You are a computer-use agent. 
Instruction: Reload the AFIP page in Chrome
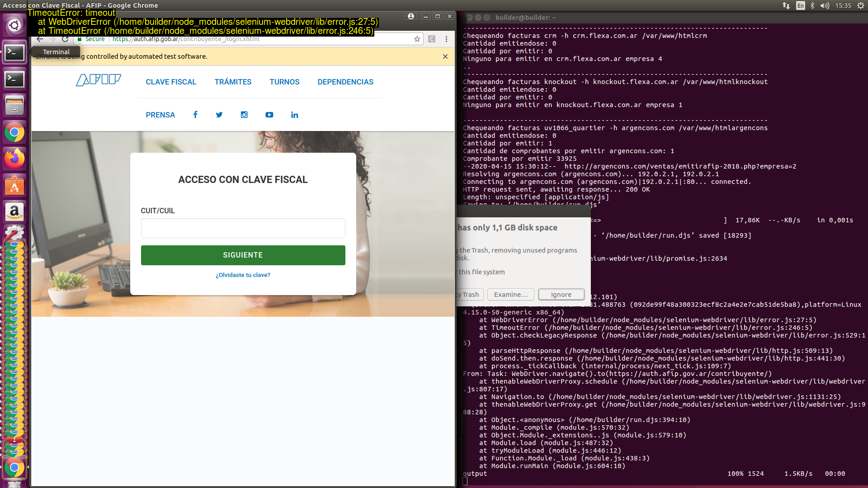click(x=65, y=39)
